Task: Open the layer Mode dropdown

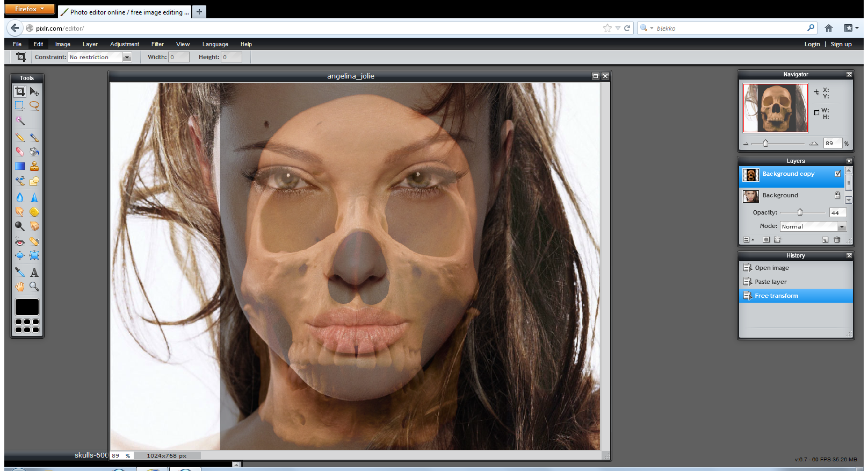Action: (813, 226)
